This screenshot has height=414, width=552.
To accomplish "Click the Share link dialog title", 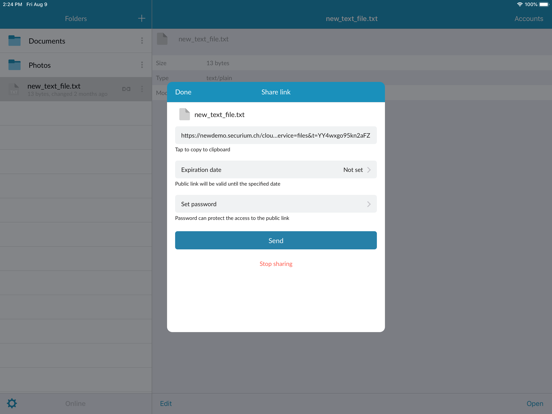I will [276, 92].
